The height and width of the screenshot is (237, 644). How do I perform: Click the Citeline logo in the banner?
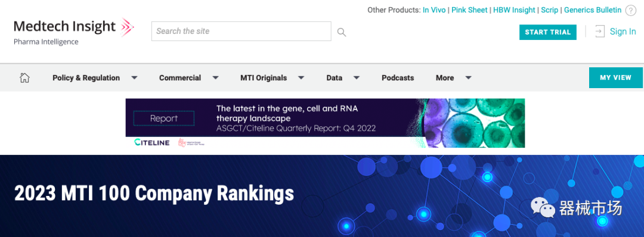[151, 142]
